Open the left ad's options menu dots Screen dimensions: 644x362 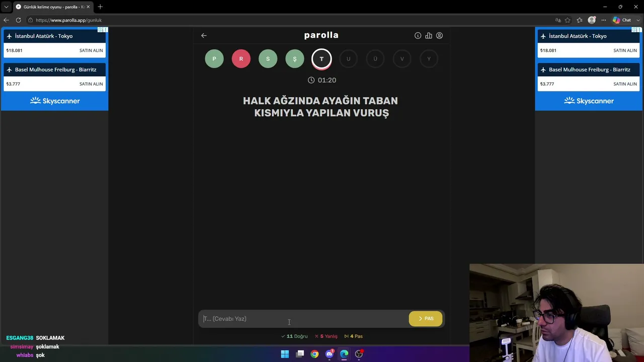tap(105, 30)
